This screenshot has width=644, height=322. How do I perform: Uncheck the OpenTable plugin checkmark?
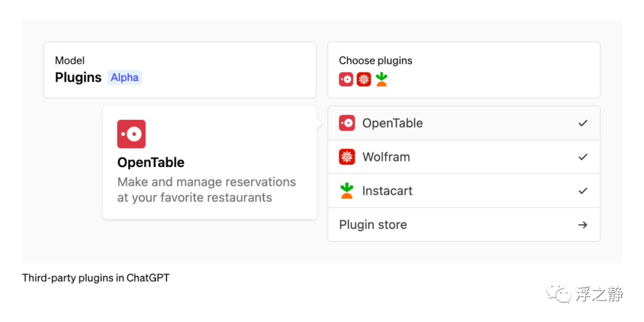(583, 123)
